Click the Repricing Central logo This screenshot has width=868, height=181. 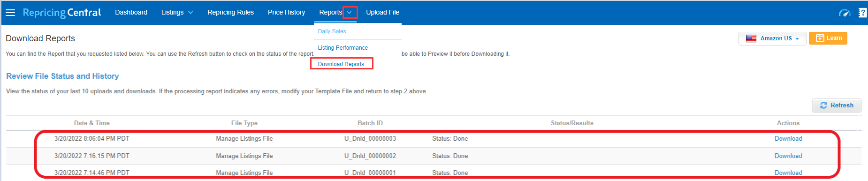click(x=62, y=13)
